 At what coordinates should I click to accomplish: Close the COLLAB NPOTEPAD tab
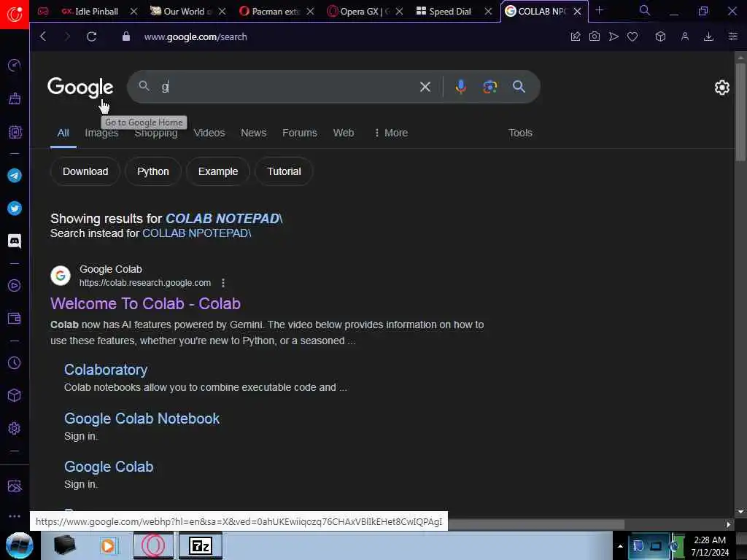[x=578, y=11]
